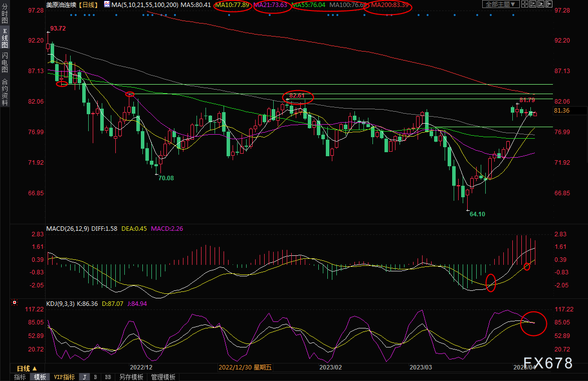Image resolution: width=588 pixels, height=381 pixels.
Task: Switch to 闪电图 sidebar tab
Action: (5, 62)
